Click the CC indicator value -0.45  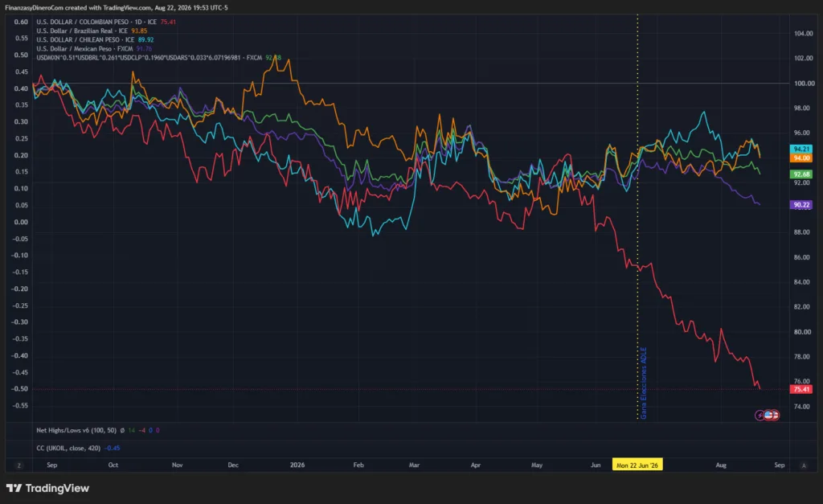(x=113, y=449)
